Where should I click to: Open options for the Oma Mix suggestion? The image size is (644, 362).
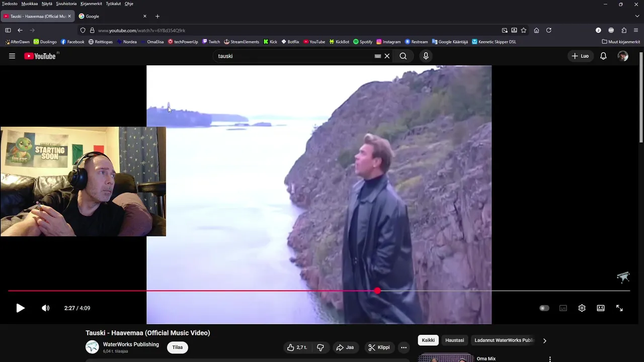[550, 359]
